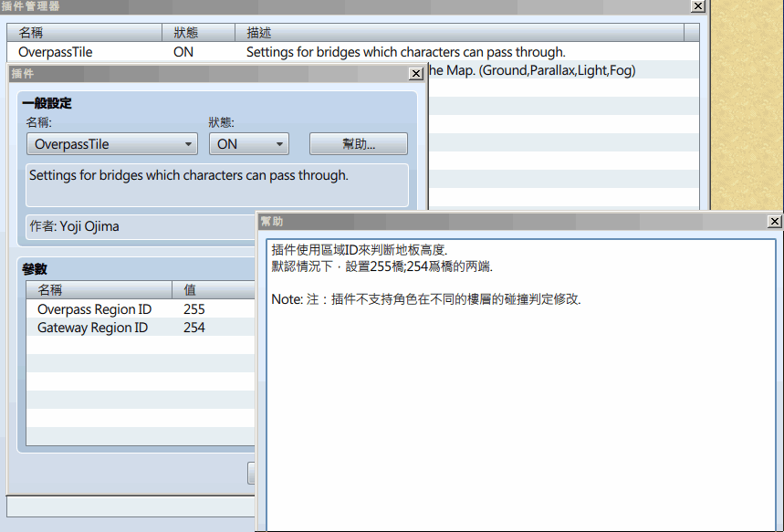The height and width of the screenshot is (532, 784).
Task: Click the plugin description text box
Action: click(217, 185)
